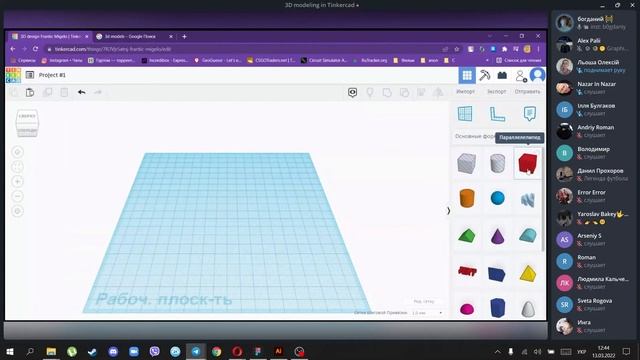Bookmark this page with star icon
The image size is (640, 360).
point(456,49)
